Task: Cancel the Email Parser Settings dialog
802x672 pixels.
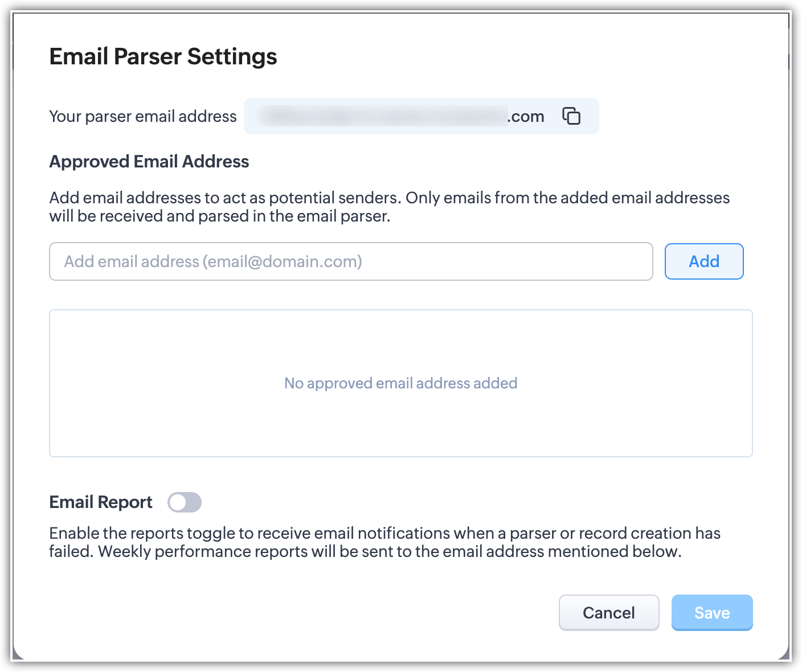Action: (x=608, y=613)
